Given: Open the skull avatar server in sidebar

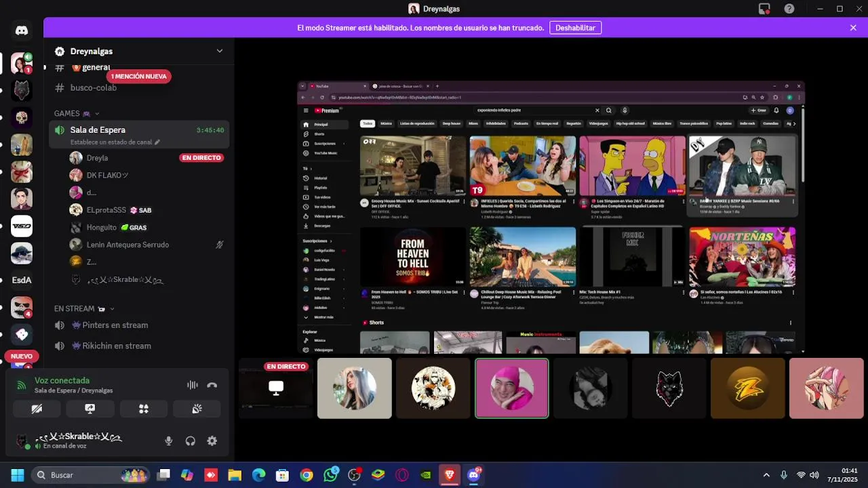Looking at the screenshot, I should 22,117.
